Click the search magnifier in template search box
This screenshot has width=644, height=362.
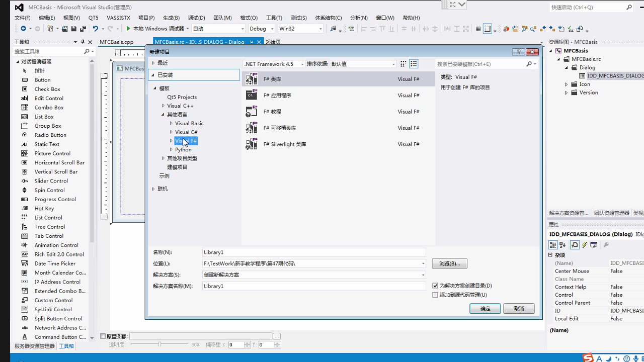point(529,64)
